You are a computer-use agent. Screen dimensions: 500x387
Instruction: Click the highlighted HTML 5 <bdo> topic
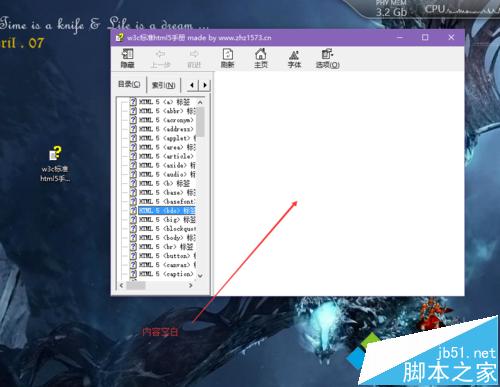(167, 210)
